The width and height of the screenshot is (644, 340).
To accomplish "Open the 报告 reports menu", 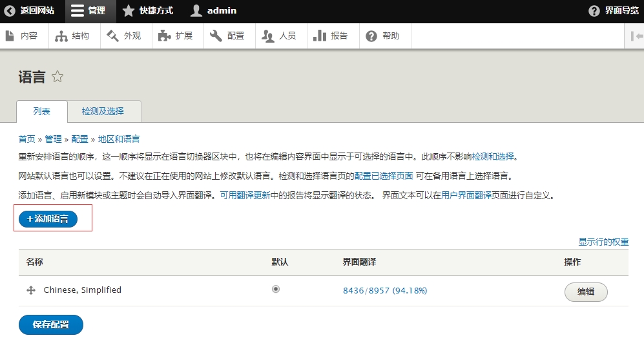I will click(x=331, y=36).
